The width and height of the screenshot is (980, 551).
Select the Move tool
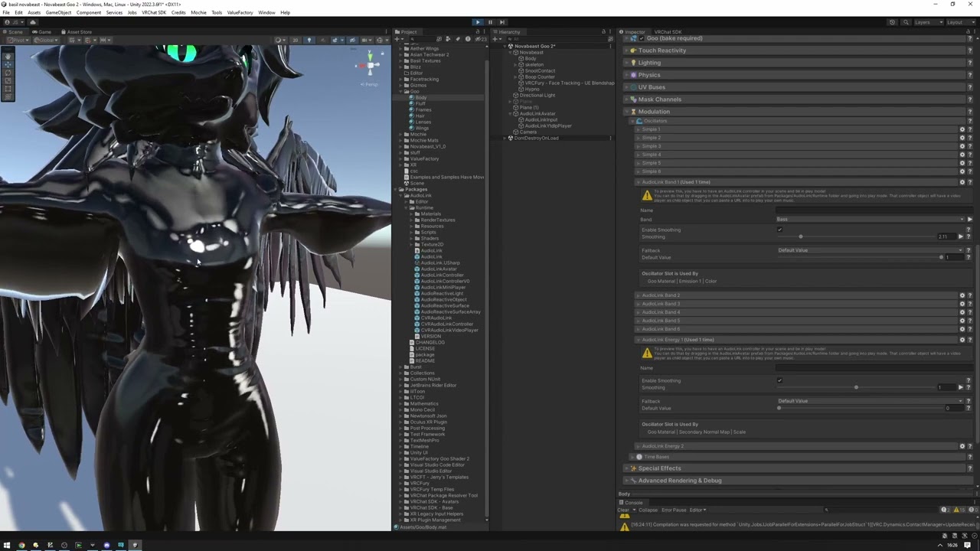pyautogui.click(x=8, y=64)
